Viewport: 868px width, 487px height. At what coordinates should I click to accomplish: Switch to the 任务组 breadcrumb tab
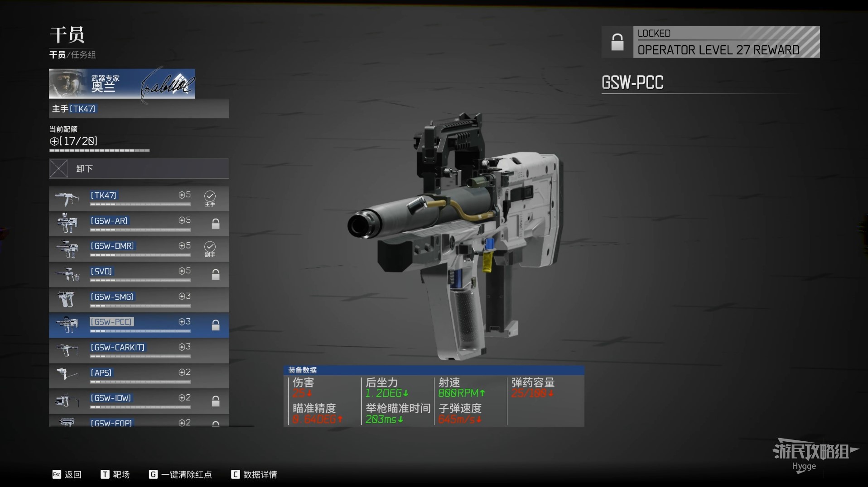pos(83,55)
